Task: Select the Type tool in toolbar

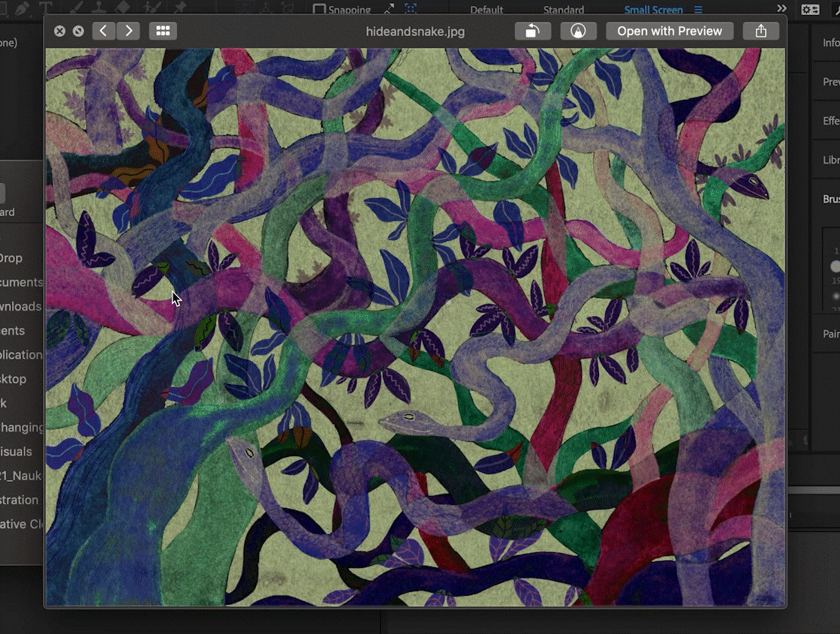Action: 46,8
